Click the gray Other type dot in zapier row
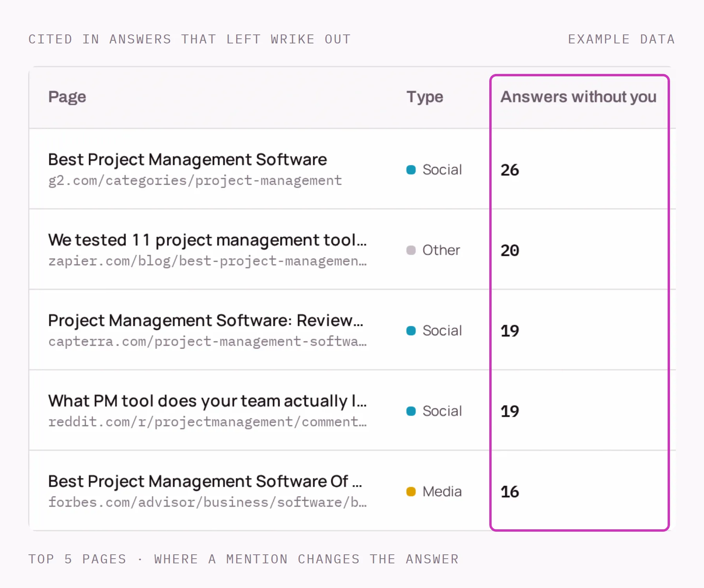The height and width of the screenshot is (588, 704). tap(411, 250)
